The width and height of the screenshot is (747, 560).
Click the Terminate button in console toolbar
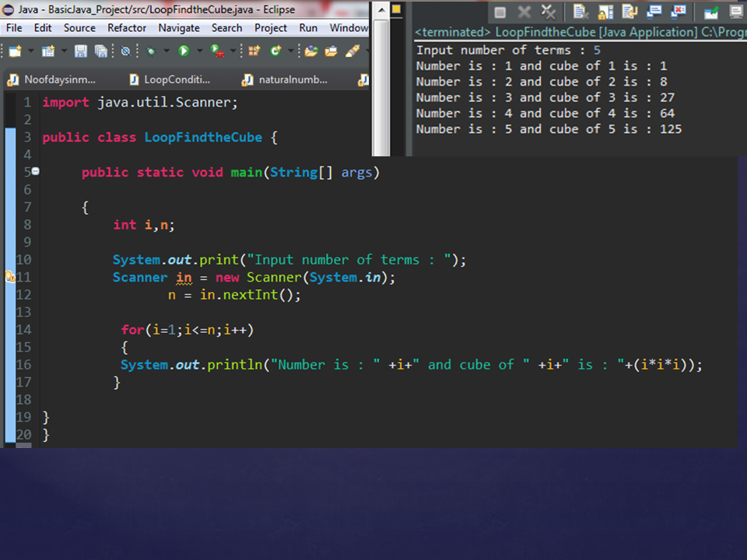pos(500,12)
